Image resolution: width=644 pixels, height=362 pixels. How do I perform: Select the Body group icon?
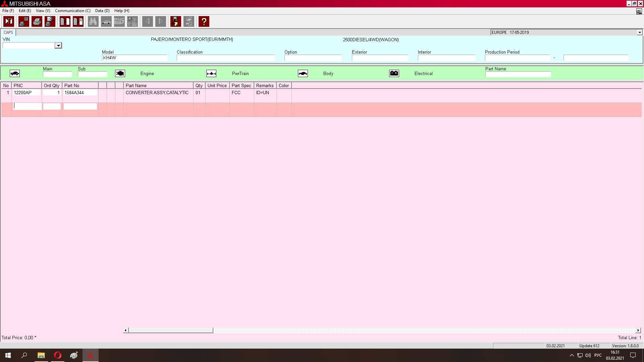(x=303, y=73)
